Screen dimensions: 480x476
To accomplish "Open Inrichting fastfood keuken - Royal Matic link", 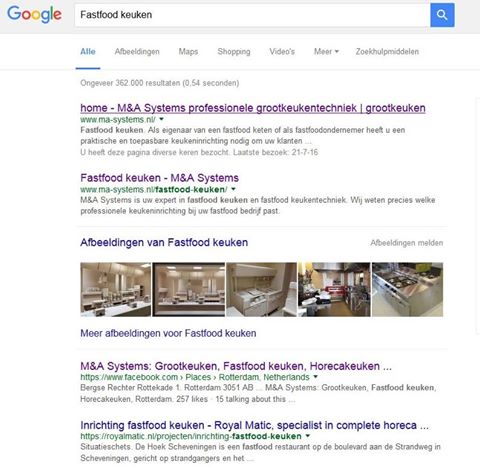I will click(x=254, y=425).
